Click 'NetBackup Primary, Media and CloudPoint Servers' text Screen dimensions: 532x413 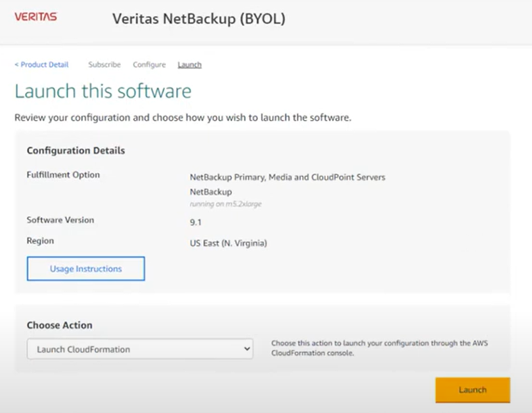pos(287,177)
